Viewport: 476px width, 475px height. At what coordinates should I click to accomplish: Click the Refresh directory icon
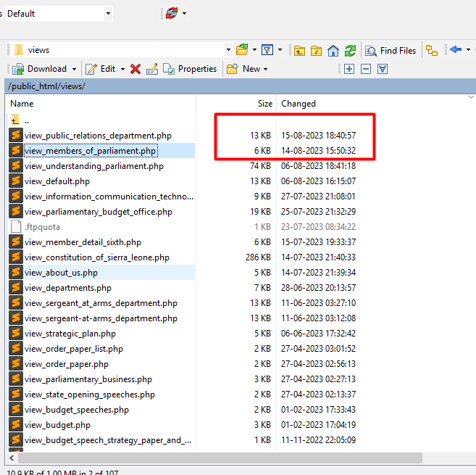[x=350, y=50]
